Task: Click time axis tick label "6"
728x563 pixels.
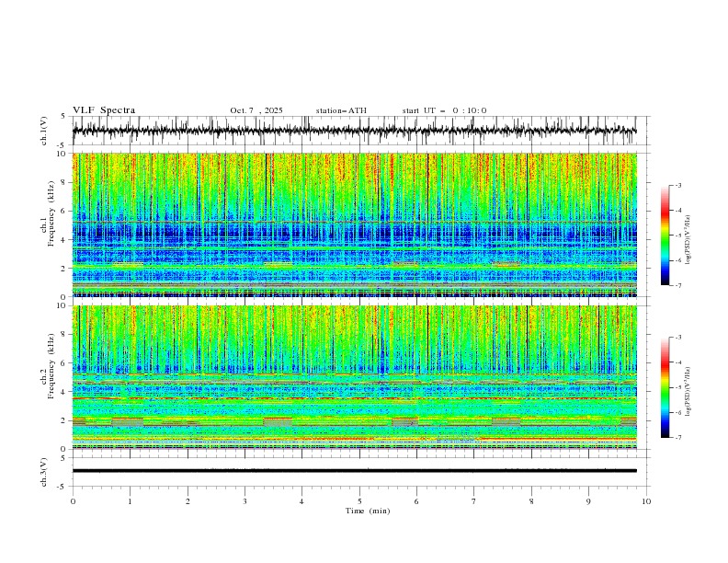Action: pyautogui.click(x=417, y=501)
